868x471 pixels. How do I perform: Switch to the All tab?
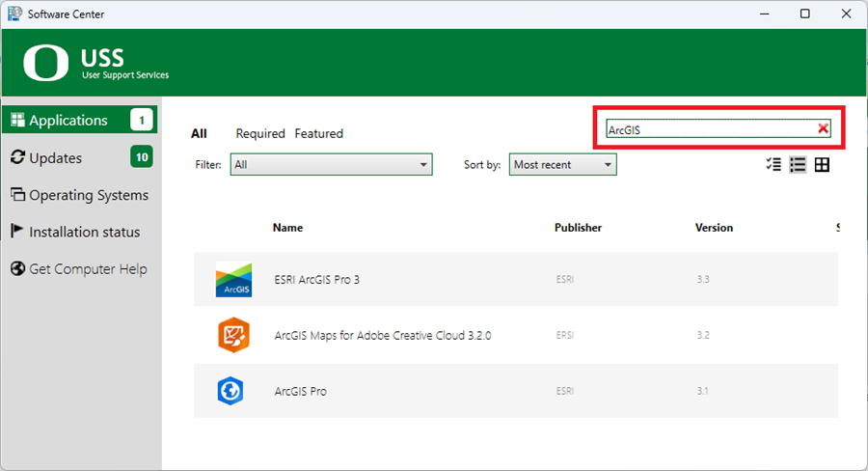click(199, 133)
